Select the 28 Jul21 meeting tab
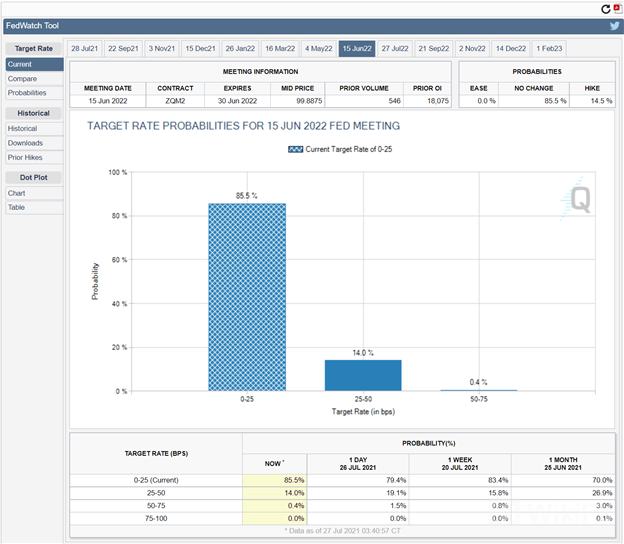Viewport: 624px width, 544px height. click(83, 48)
